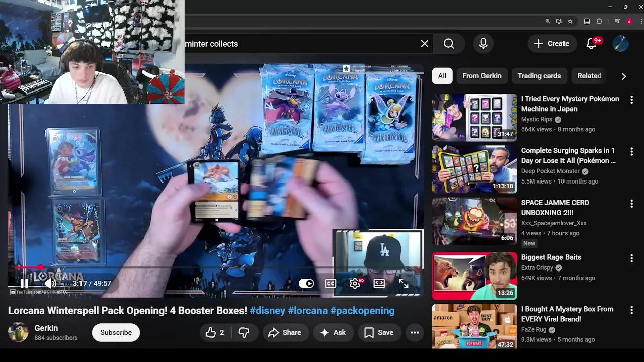
Task: Go to Mystic Rips channel
Action: point(537,120)
